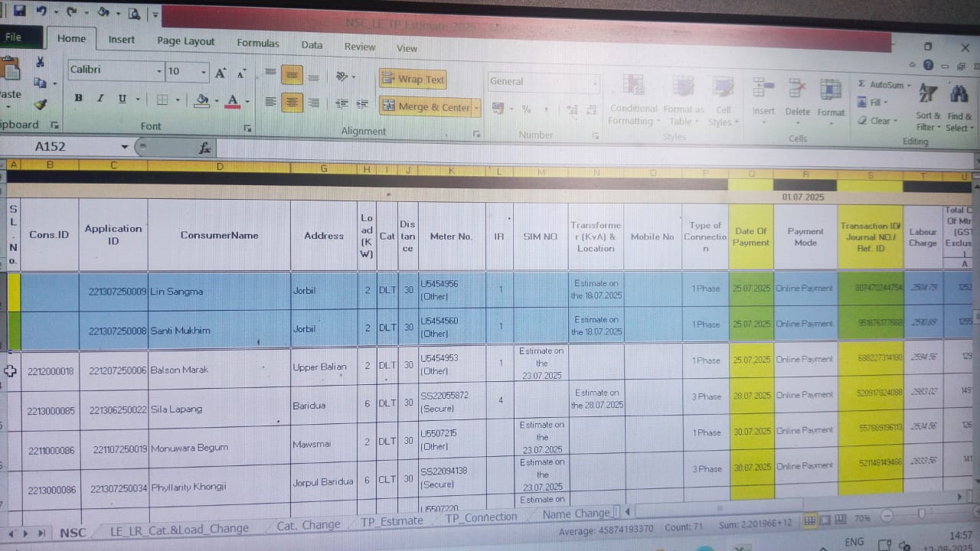Align text to the left
Image resolution: width=980 pixels, height=551 pixels.
[270, 102]
